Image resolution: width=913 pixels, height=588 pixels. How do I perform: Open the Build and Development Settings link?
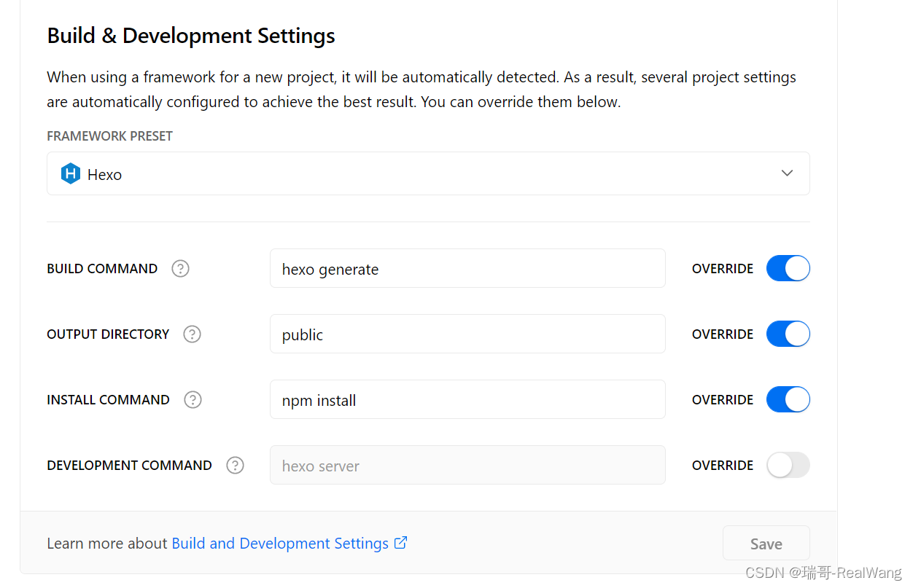click(x=280, y=543)
